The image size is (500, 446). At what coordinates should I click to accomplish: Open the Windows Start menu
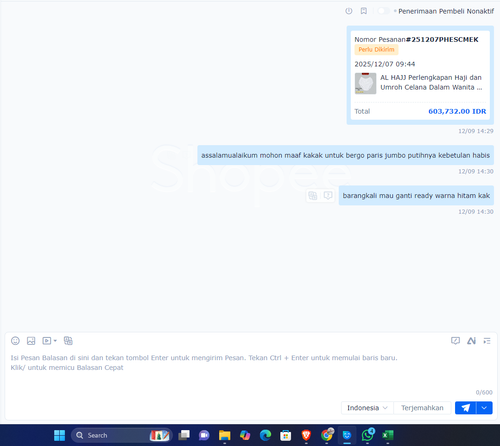[59, 435]
